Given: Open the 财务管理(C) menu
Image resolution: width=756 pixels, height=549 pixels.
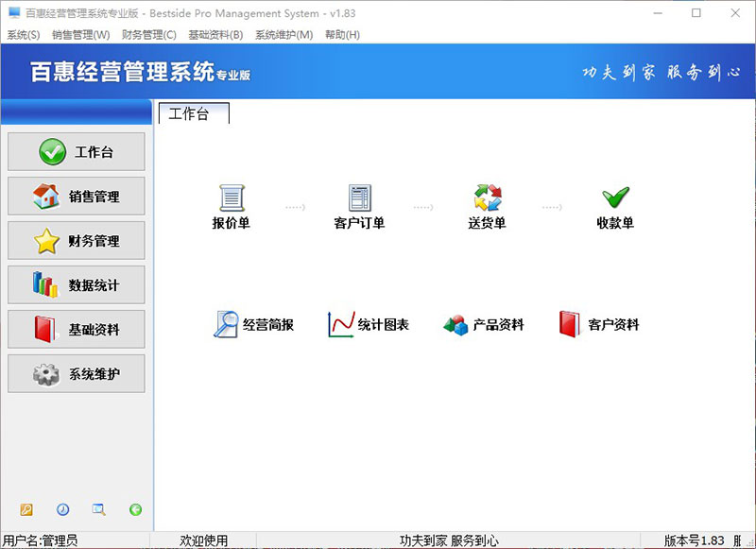Looking at the screenshot, I should coord(149,35).
